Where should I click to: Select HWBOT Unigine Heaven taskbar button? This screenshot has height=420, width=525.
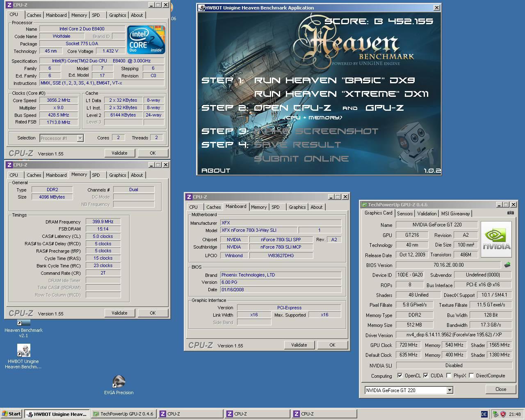[x=56, y=414]
